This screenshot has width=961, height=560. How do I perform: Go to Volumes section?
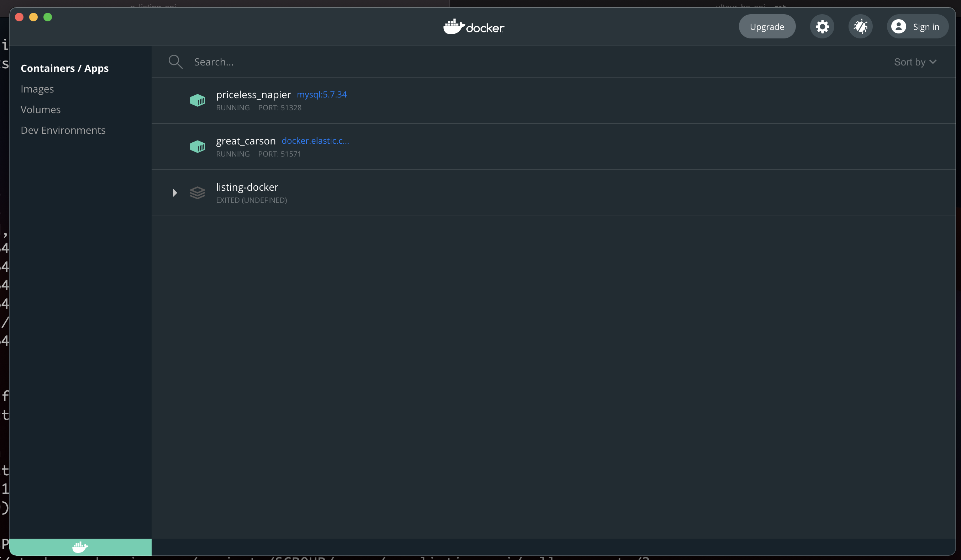point(41,110)
